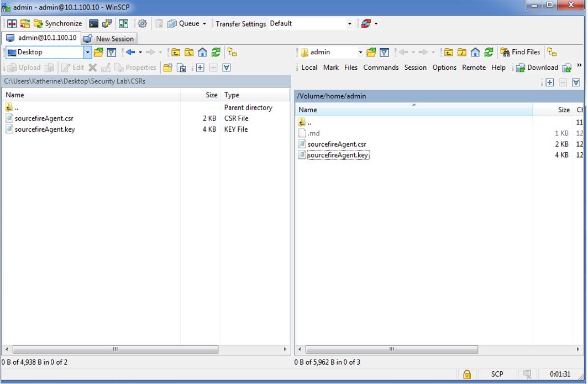Image resolution: width=588 pixels, height=384 pixels.
Task: Expand arrow next to session icon
Action: [376, 24]
